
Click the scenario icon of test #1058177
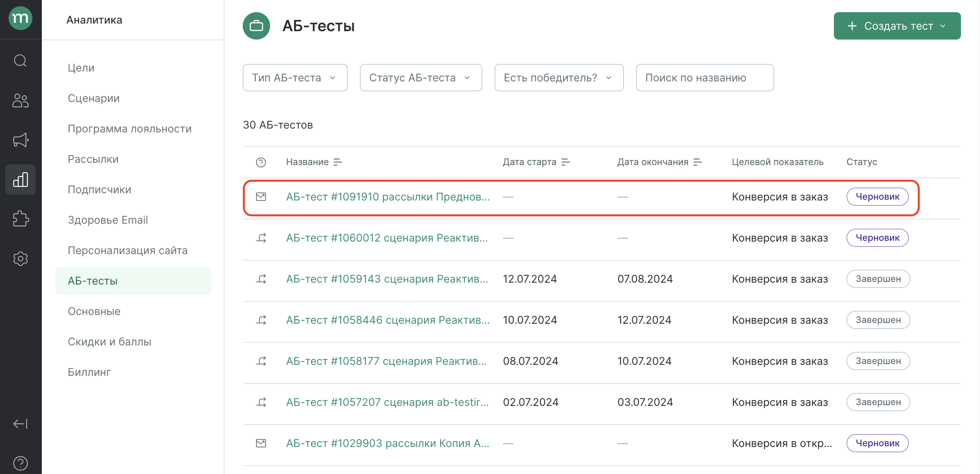[x=261, y=361]
